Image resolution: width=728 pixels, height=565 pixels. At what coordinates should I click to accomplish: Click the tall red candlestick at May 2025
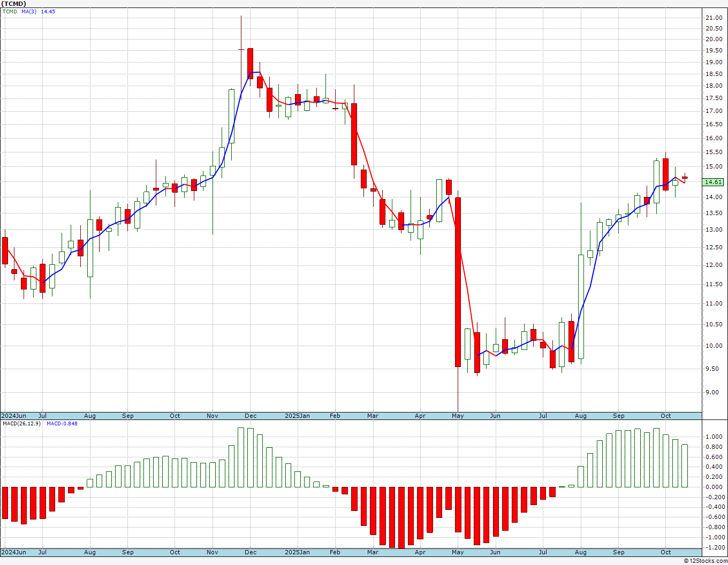[x=458, y=282]
